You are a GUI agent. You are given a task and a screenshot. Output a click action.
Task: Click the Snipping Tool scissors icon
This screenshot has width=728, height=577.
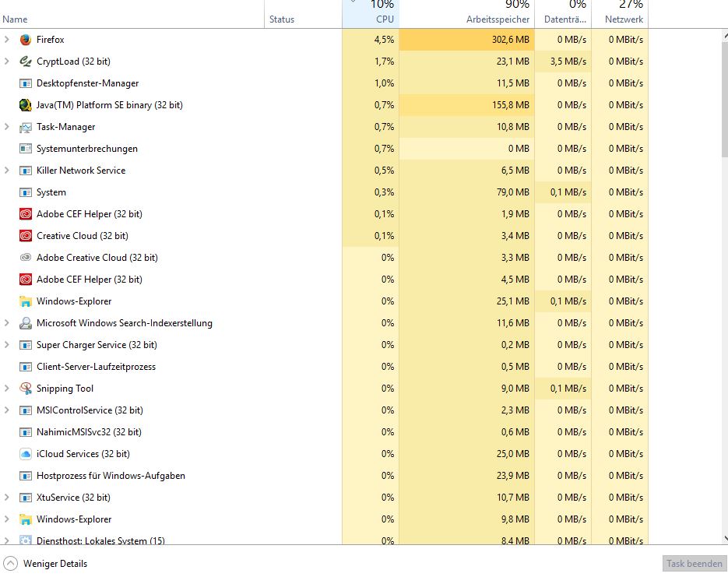(26, 389)
